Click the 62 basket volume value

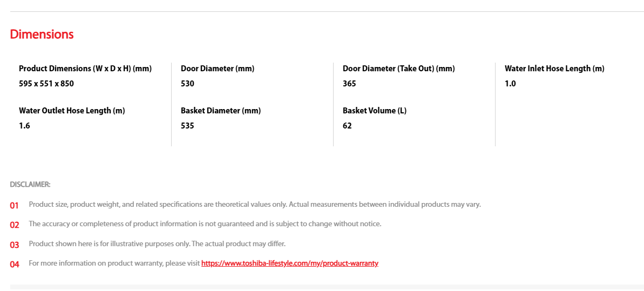[348, 126]
